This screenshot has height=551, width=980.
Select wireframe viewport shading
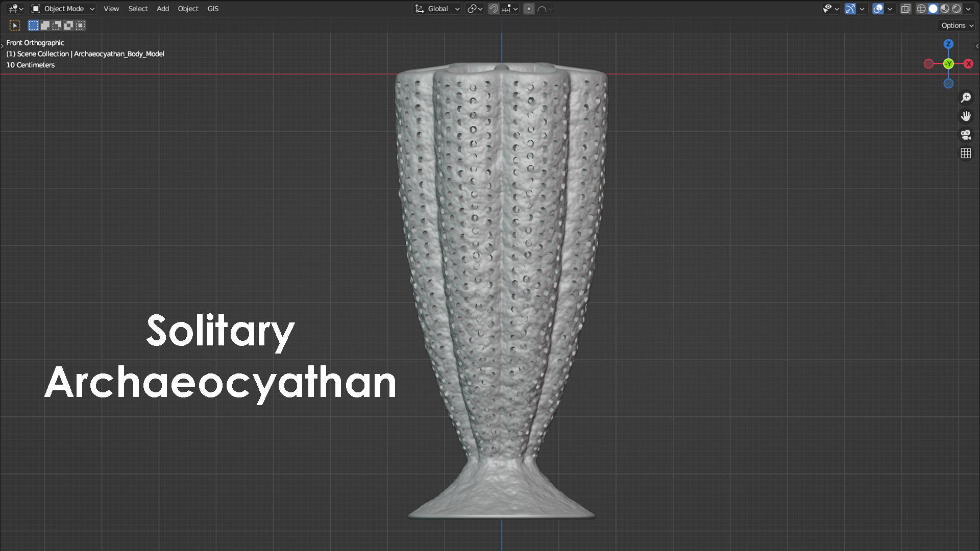pos(921,9)
